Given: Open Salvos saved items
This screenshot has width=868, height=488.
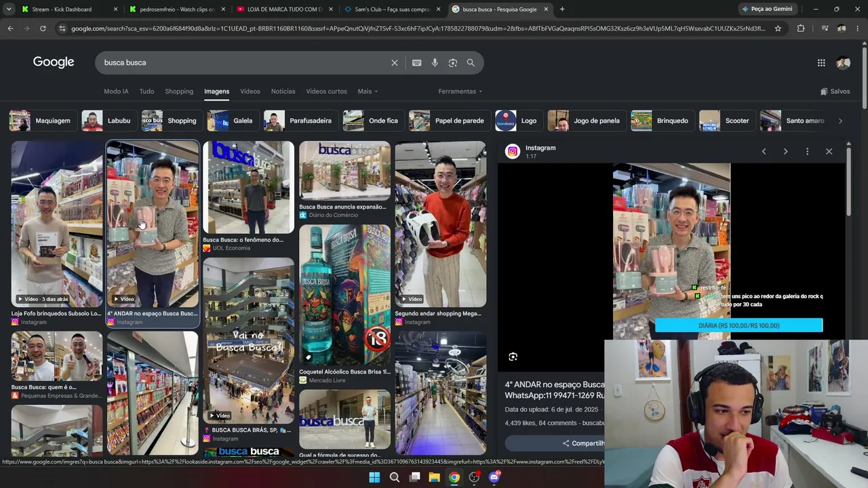Looking at the screenshot, I should [835, 91].
